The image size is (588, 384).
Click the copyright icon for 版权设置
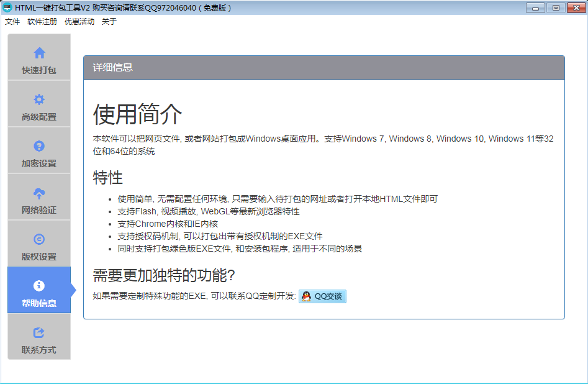[x=39, y=239]
